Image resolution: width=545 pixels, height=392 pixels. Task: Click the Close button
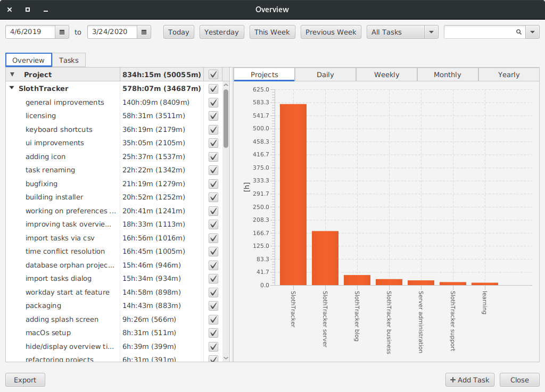pos(519,380)
